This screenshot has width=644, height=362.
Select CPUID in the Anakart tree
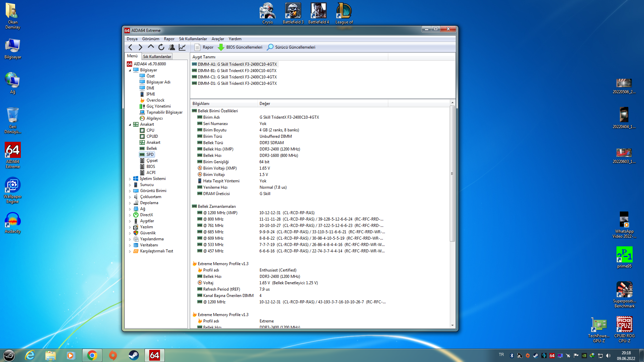pos(152,136)
